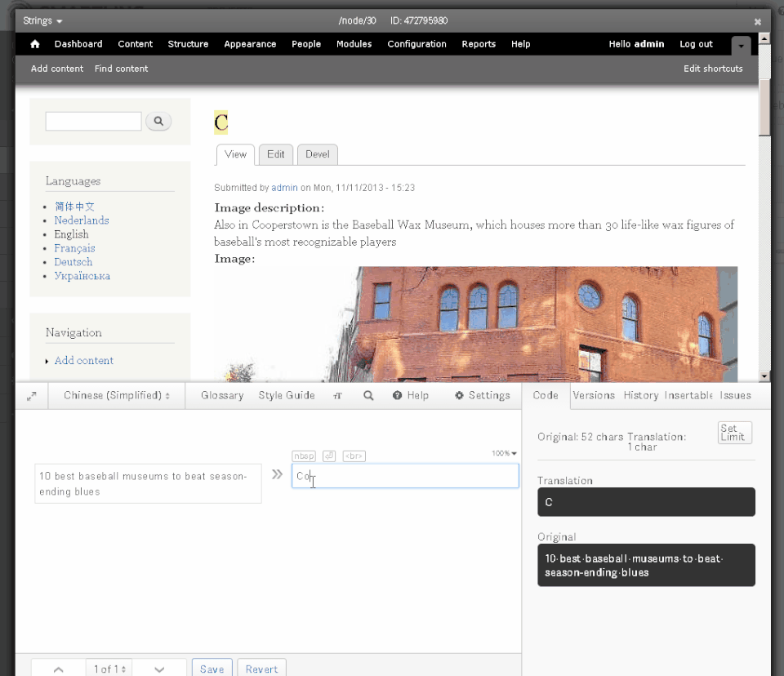Click the scrollbar down arrow
Screen dimensions: 784x676
764,376
